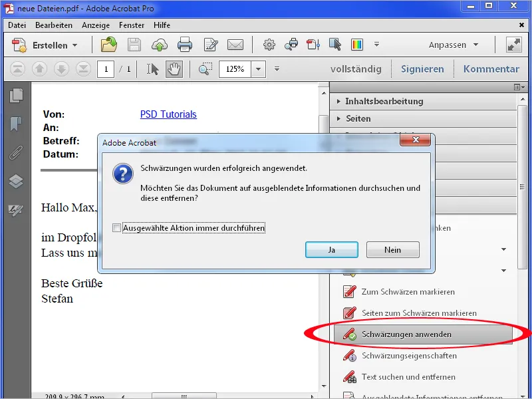Click the Save floppy disk icon
The image size is (532, 399).
[x=134, y=45]
